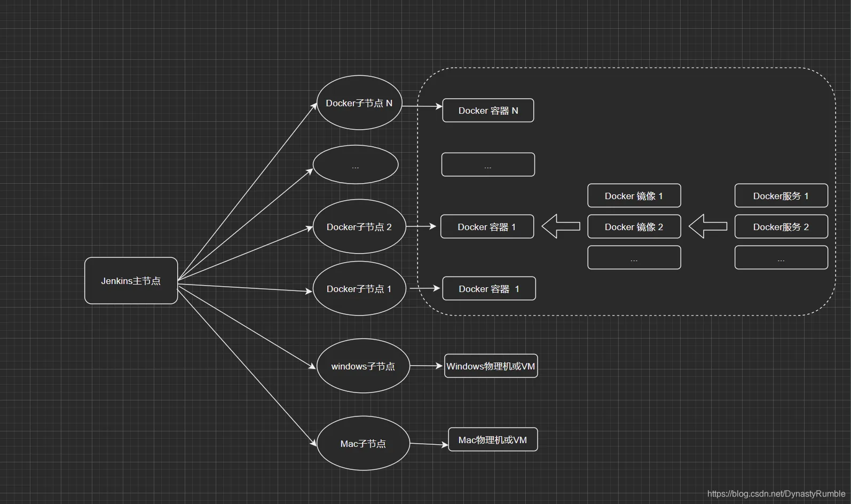Select the windows子节点 ellipse
The height and width of the screenshot is (504, 851).
[x=363, y=366]
